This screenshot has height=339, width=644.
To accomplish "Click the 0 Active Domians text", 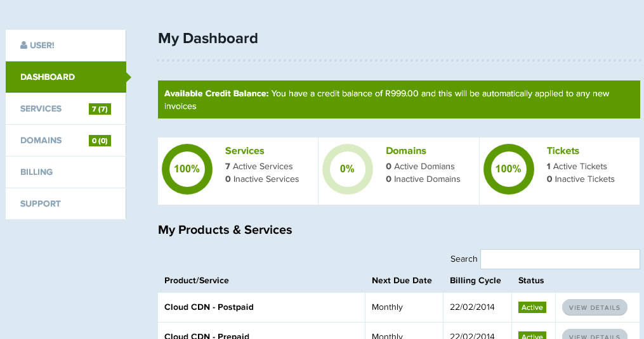I will [x=420, y=166].
